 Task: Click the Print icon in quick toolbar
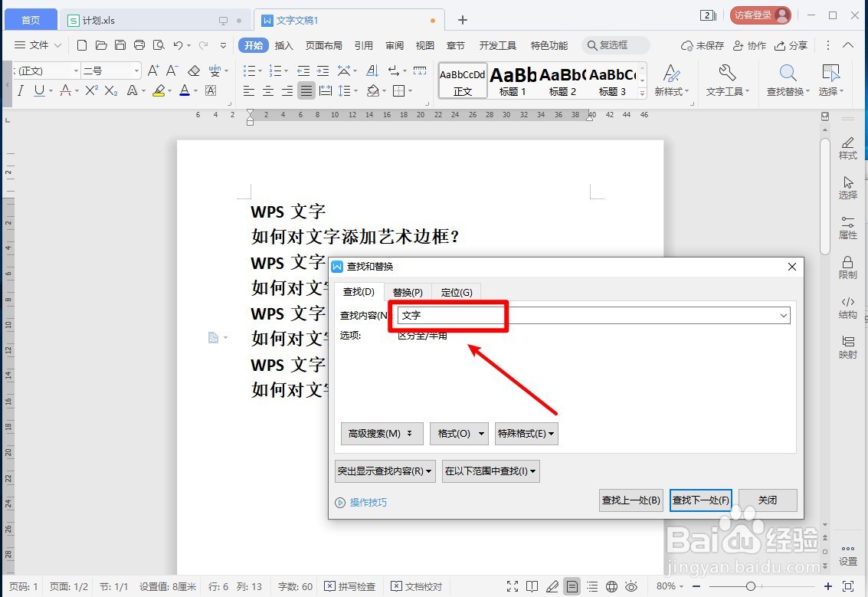139,45
